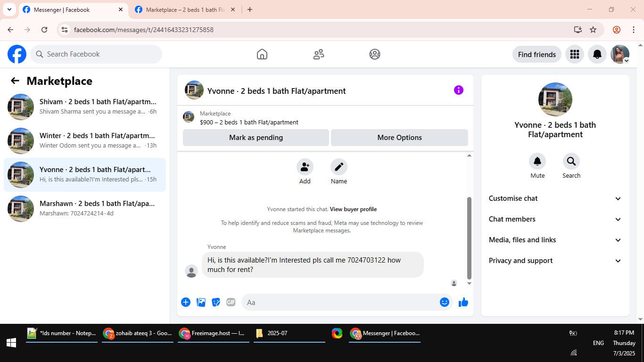Open the $900 listing link under Marketplace
The height and width of the screenshot is (362, 644).
point(249,122)
